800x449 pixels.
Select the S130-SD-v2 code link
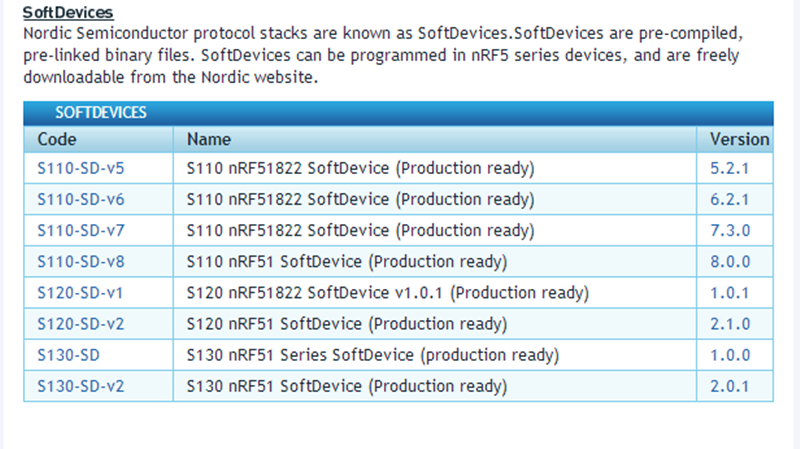pos(80,386)
